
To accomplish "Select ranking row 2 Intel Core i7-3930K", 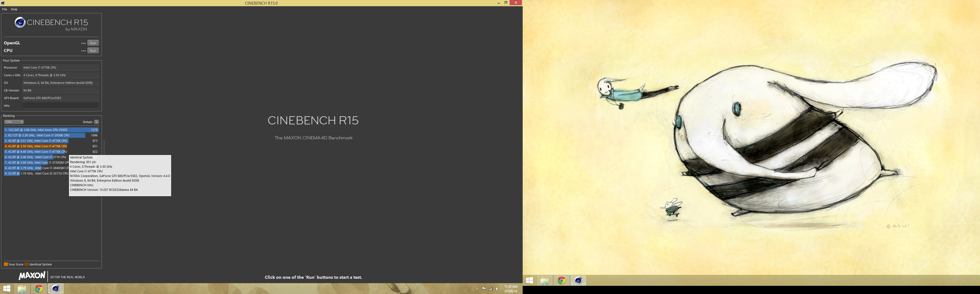I will [x=51, y=135].
